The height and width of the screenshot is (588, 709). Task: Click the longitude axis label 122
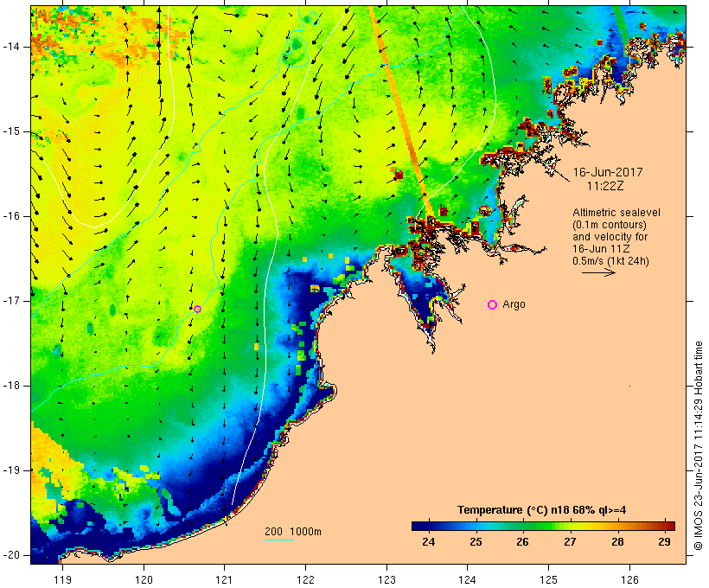click(305, 579)
